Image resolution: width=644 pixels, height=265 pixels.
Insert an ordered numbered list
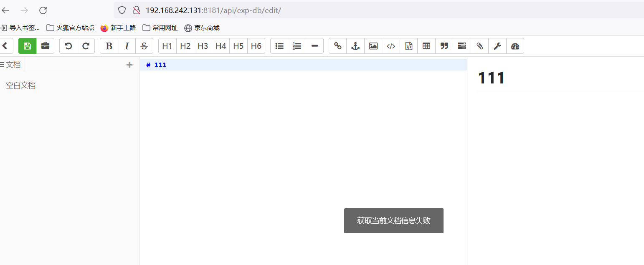click(x=297, y=46)
